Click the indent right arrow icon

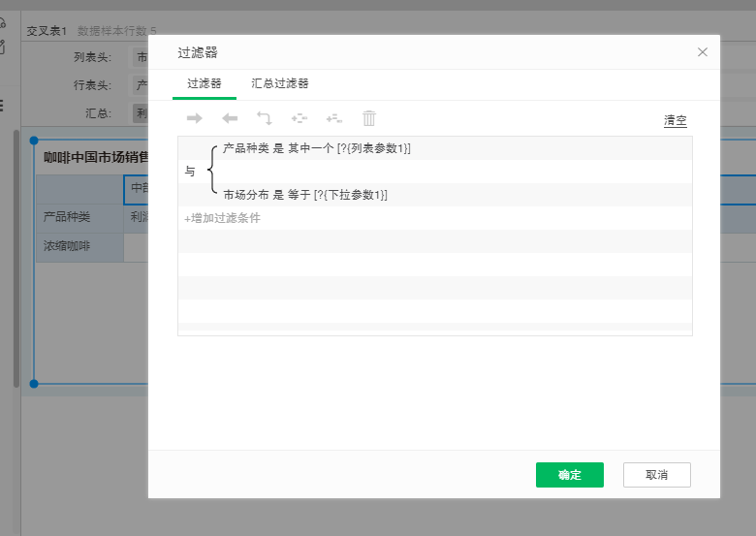pos(194,118)
